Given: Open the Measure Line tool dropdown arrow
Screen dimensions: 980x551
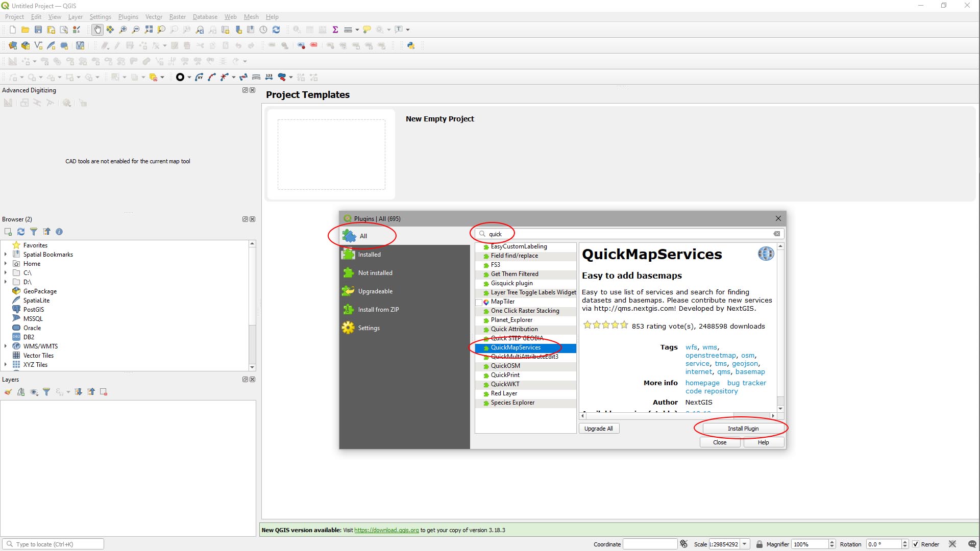Looking at the screenshot, I should point(357,30).
